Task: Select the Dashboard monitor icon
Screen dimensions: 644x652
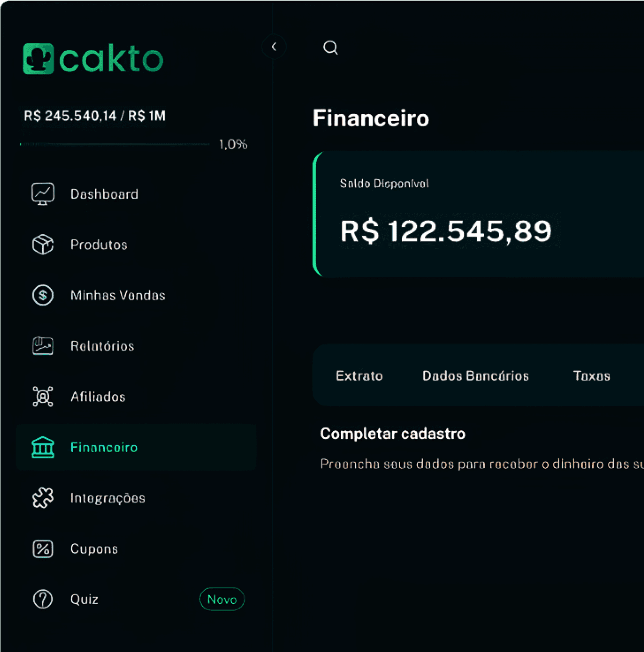Action: tap(43, 194)
